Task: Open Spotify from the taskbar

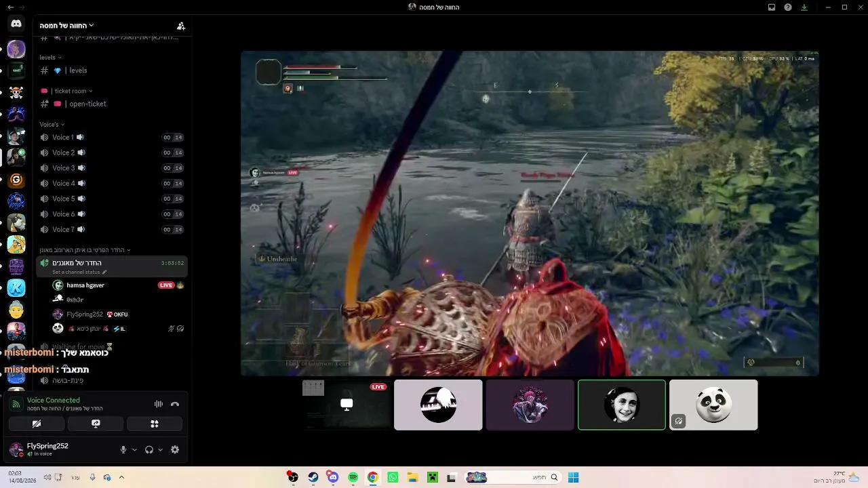Action: tap(353, 477)
